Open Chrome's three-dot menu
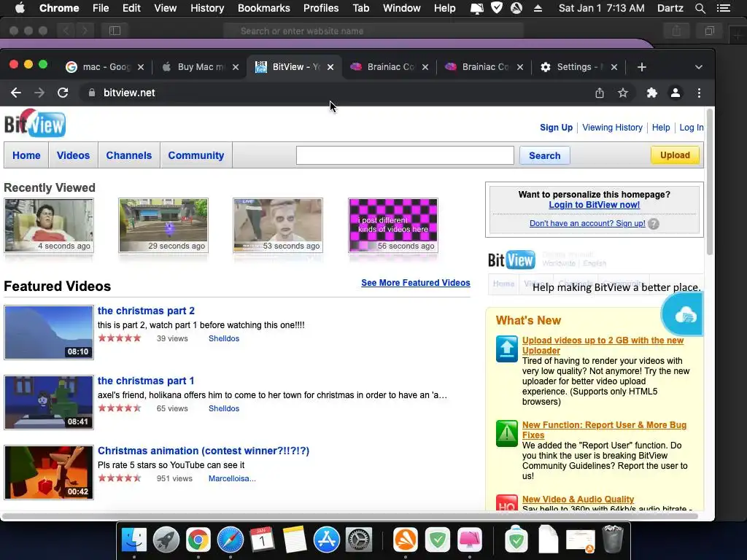 699,93
